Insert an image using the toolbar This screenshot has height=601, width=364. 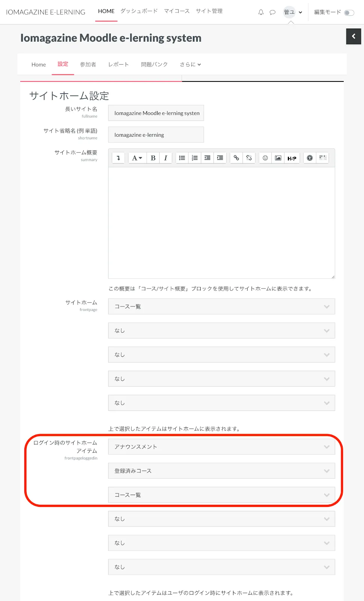pos(278,158)
